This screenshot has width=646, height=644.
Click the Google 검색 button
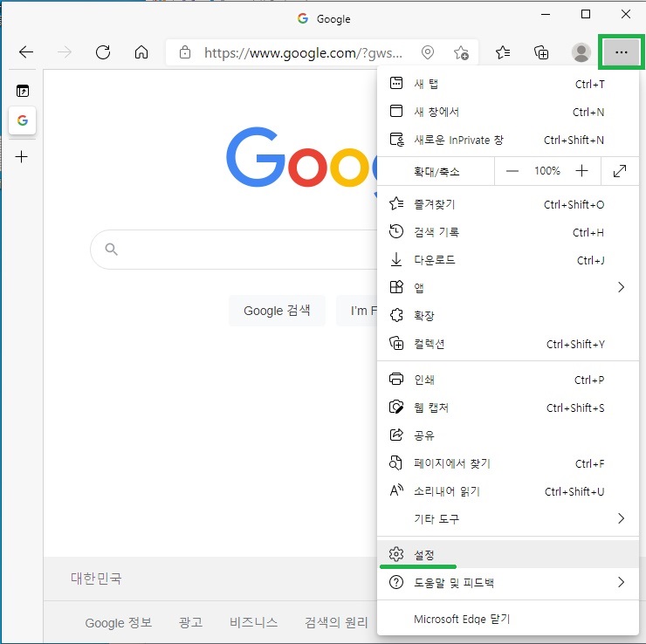[277, 311]
